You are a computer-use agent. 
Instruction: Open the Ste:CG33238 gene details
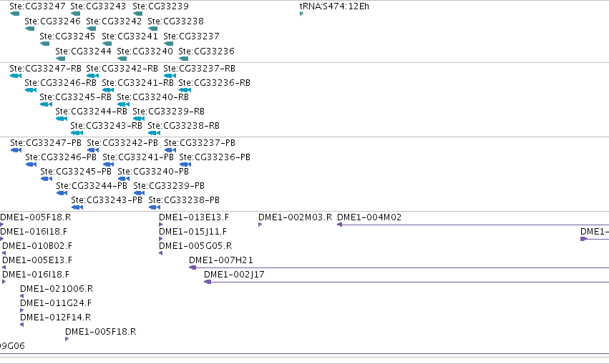coord(153,29)
